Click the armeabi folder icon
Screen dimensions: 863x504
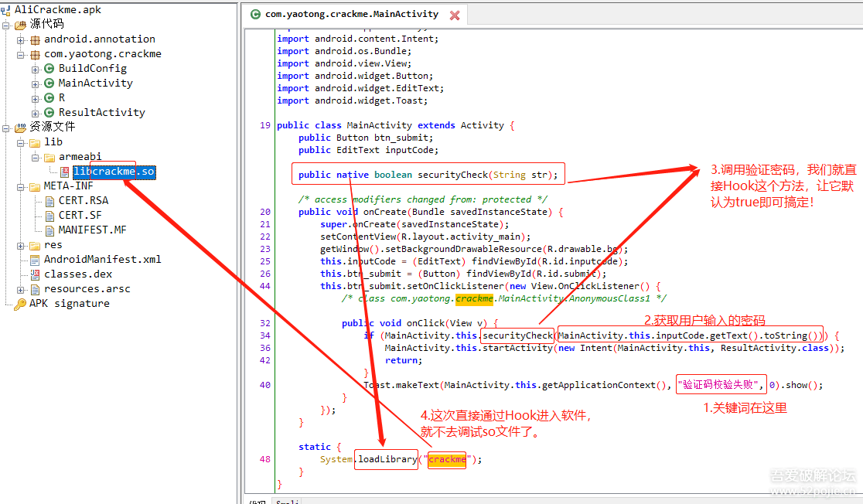pyautogui.click(x=49, y=158)
